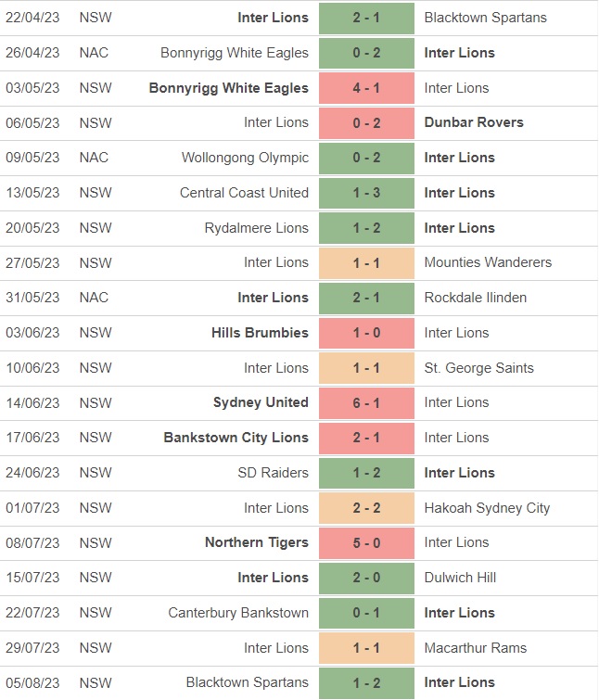Open the Bankstown City Lions team link
599x700 pixels.
(x=236, y=438)
